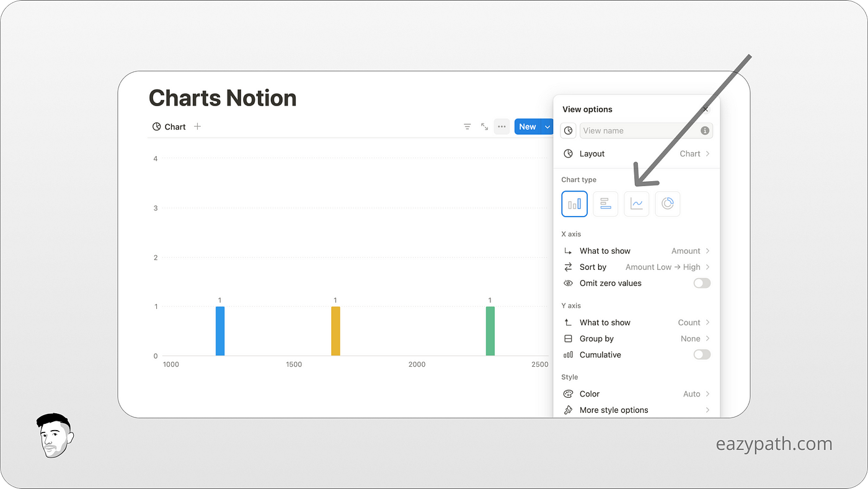Click the expand view diagonal arrows icon

[x=484, y=127]
